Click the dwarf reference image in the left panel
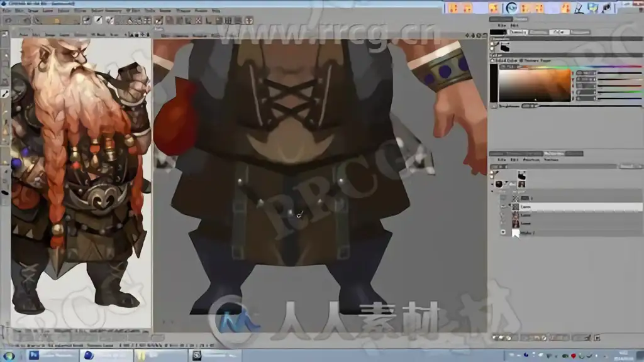Image resolution: width=644 pixels, height=362 pixels. click(81, 183)
